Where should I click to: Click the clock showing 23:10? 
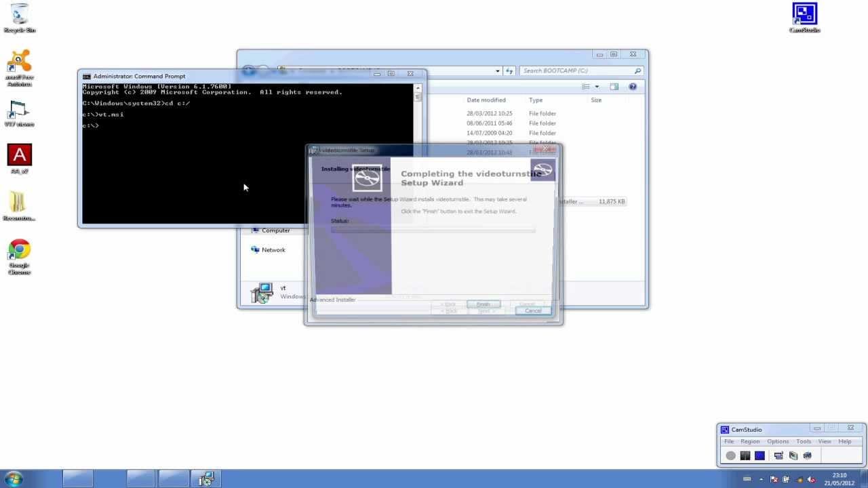pyautogui.click(x=840, y=475)
